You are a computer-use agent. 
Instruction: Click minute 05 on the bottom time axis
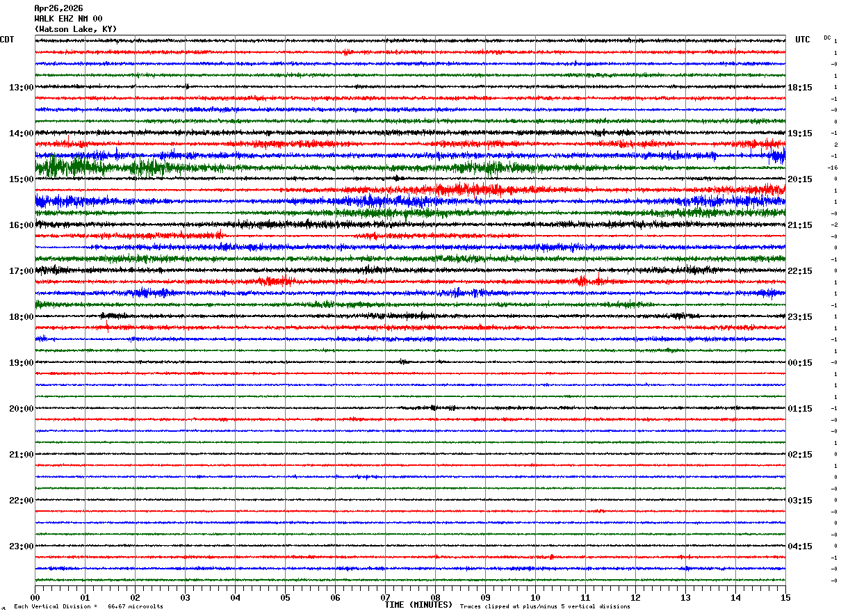click(x=285, y=597)
